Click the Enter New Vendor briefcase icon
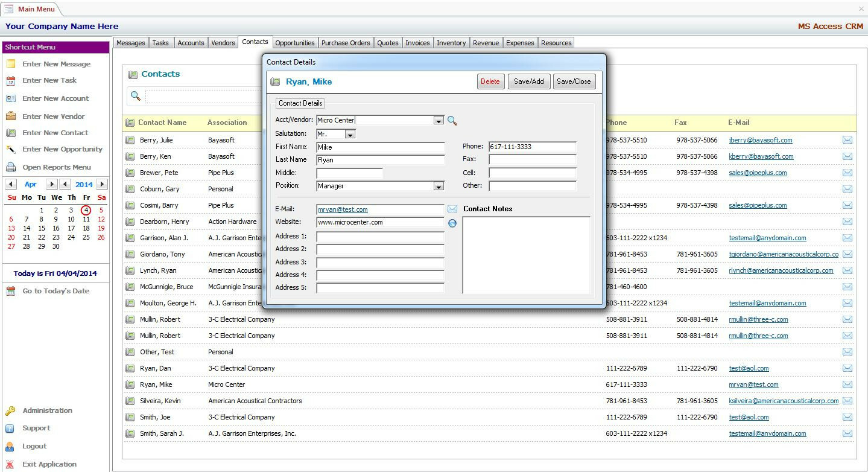The width and height of the screenshot is (868, 472). [11, 116]
